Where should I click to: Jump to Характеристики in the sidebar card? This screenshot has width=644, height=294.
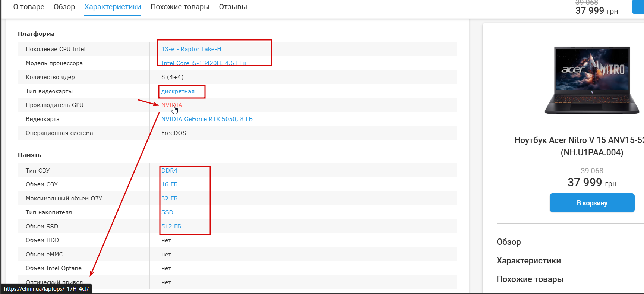[x=528, y=260]
